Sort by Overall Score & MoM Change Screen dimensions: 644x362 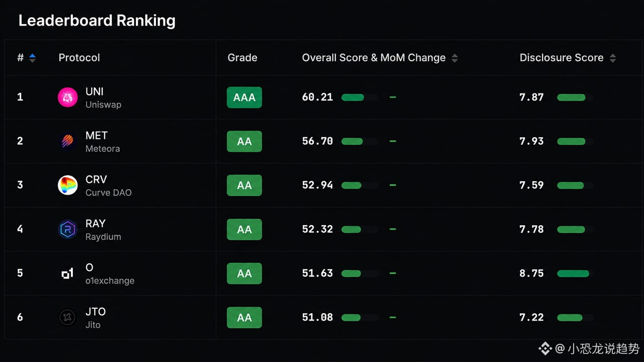click(x=454, y=58)
